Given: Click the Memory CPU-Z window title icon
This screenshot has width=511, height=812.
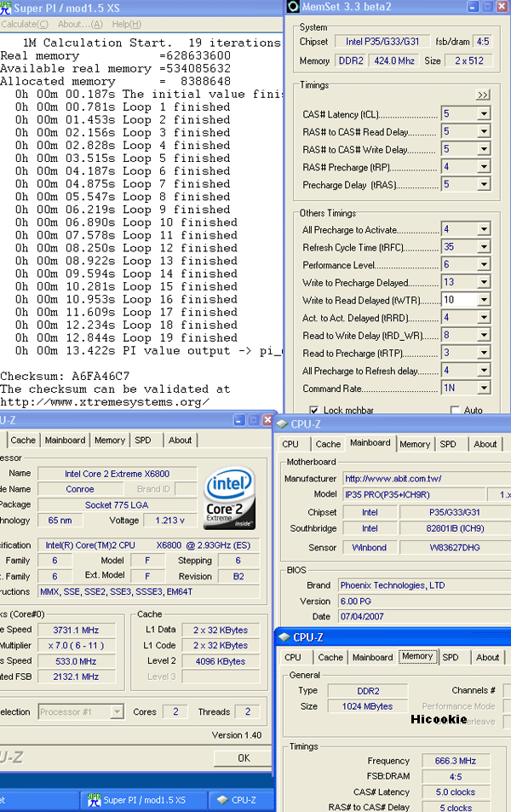Looking at the screenshot, I should coord(284,637).
